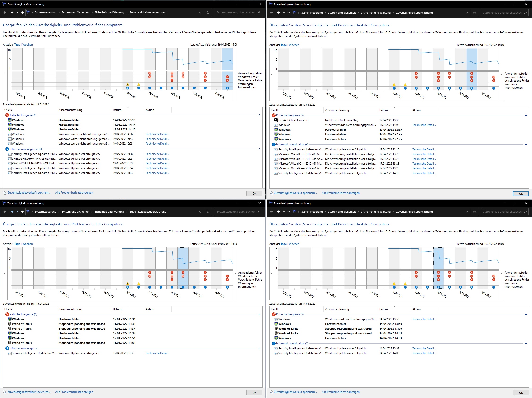The image size is (532, 398).
Task: Click the highlighted day's info icon in 15.04.2022 window
Action: pyautogui.click(x=183, y=287)
